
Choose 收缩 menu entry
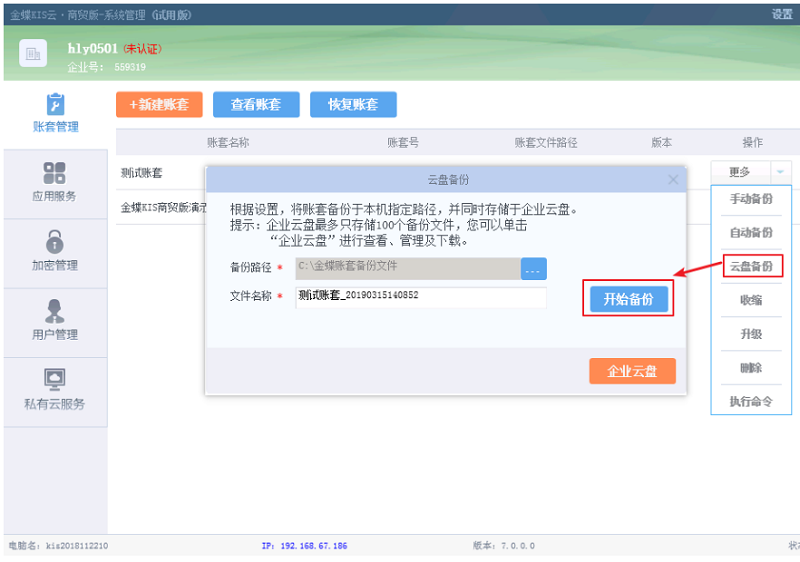click(750, 301)
